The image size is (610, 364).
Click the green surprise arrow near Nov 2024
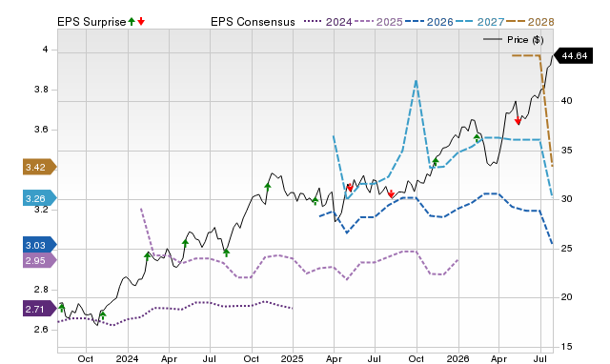click(x=268, y=187)
